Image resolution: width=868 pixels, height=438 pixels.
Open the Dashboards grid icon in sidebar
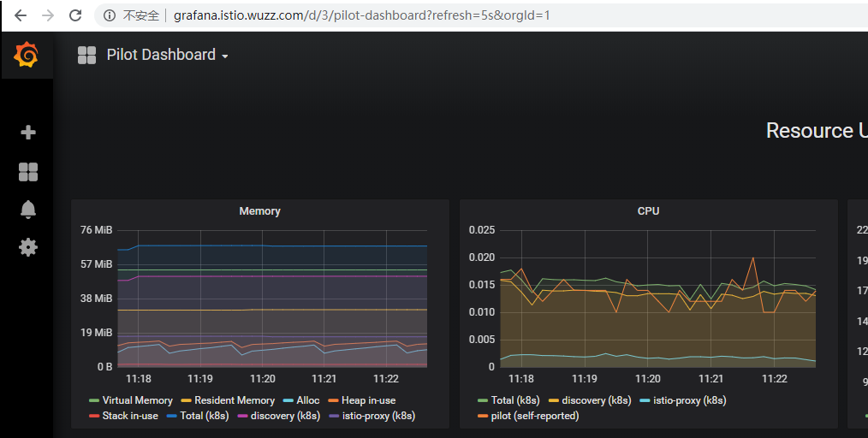(x=28, y=172)
